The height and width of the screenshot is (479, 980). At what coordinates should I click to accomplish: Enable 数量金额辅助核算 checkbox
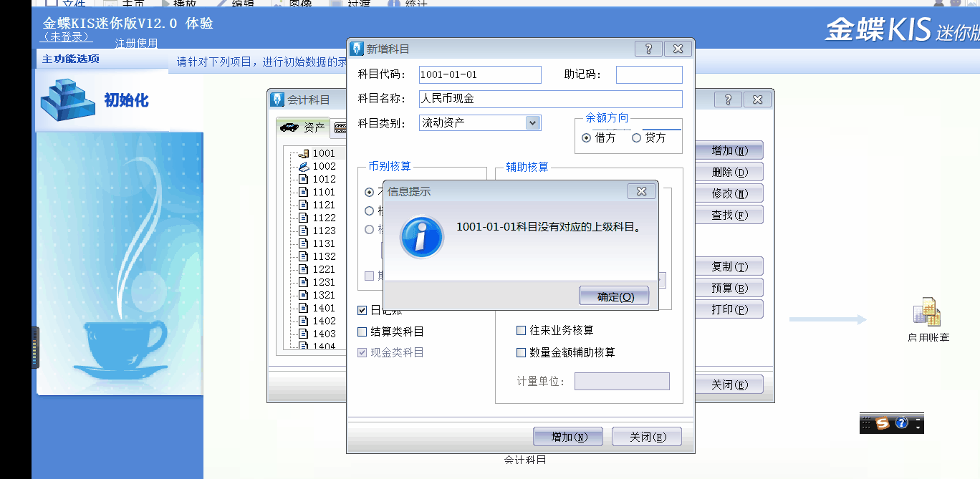(522, 352)
